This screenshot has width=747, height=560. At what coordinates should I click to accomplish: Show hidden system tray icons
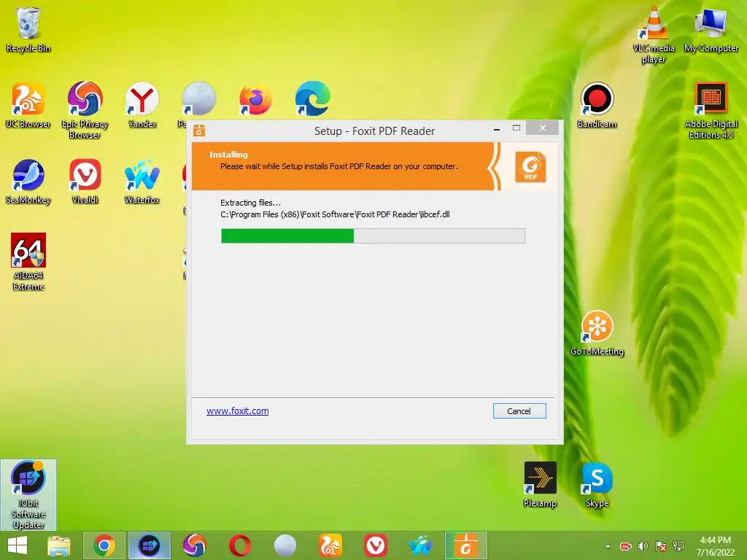(608, 546)
